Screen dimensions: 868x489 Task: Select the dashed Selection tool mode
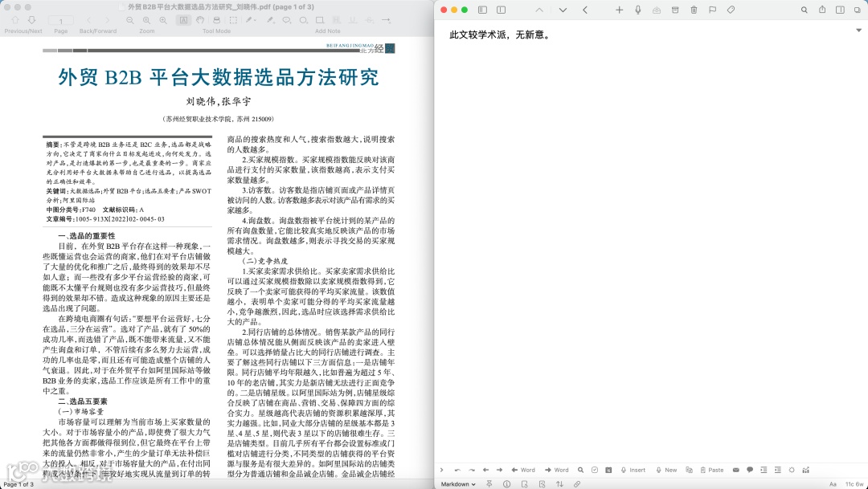point(233,20)
